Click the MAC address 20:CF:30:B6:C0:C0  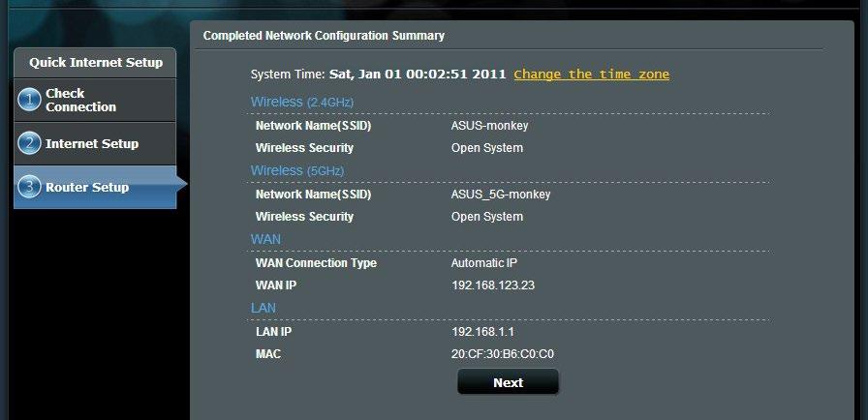coord(503,353)
